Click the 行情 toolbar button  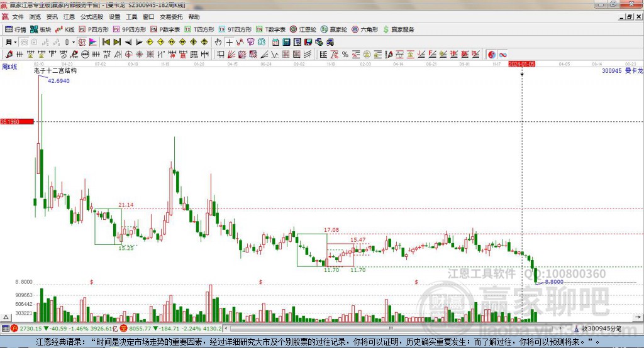(x=16, y=30)
